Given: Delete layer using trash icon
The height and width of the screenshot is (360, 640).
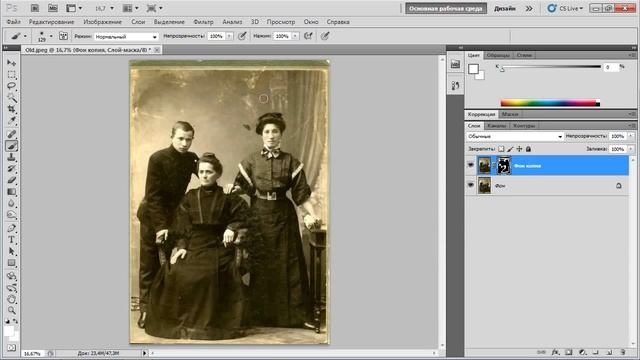Looking at the screenshot, I should (623, 352).
